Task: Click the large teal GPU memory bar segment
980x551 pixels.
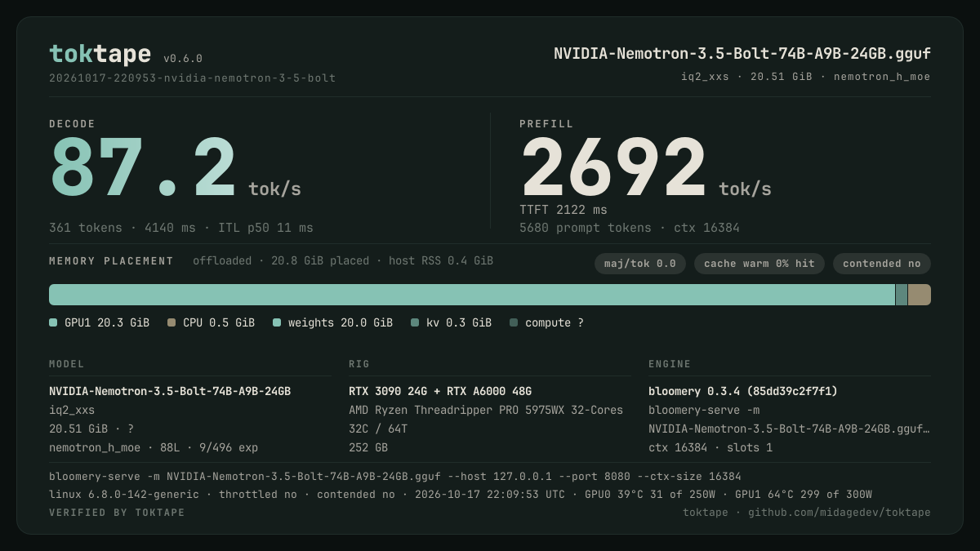Action: tap(472, 295)
